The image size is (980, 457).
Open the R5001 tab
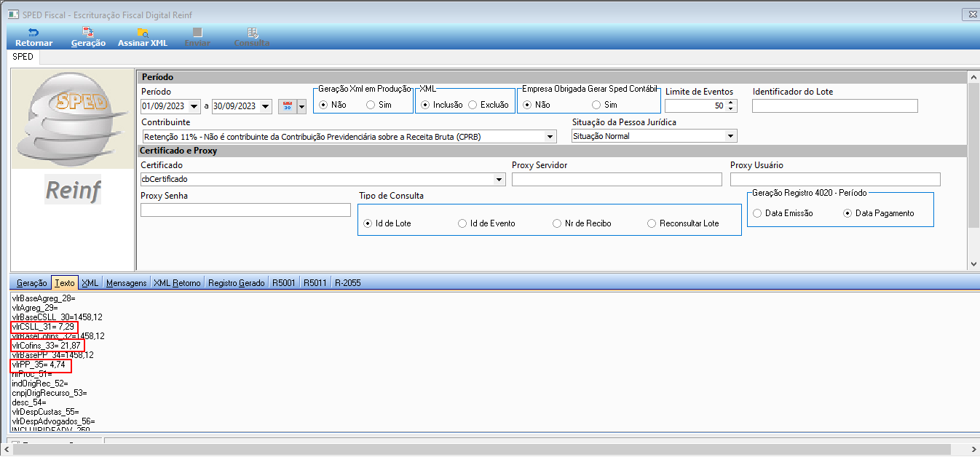[284, 282]
